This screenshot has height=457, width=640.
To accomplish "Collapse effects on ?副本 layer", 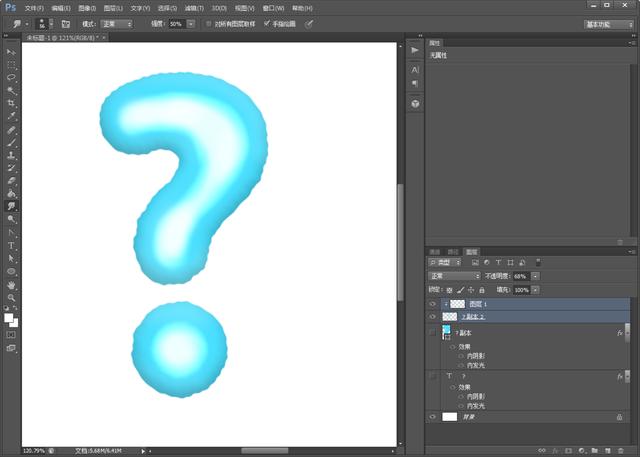I will click(627, 333).
